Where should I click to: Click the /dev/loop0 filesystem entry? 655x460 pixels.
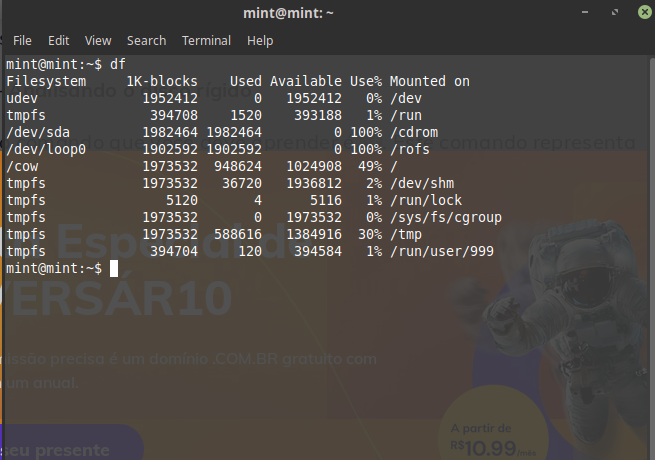pos(47,149)
